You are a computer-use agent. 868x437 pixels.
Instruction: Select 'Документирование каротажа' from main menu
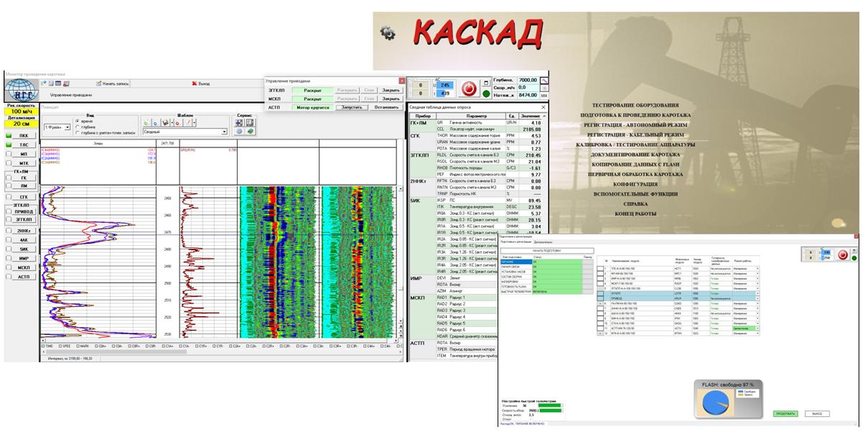point(635,155)
